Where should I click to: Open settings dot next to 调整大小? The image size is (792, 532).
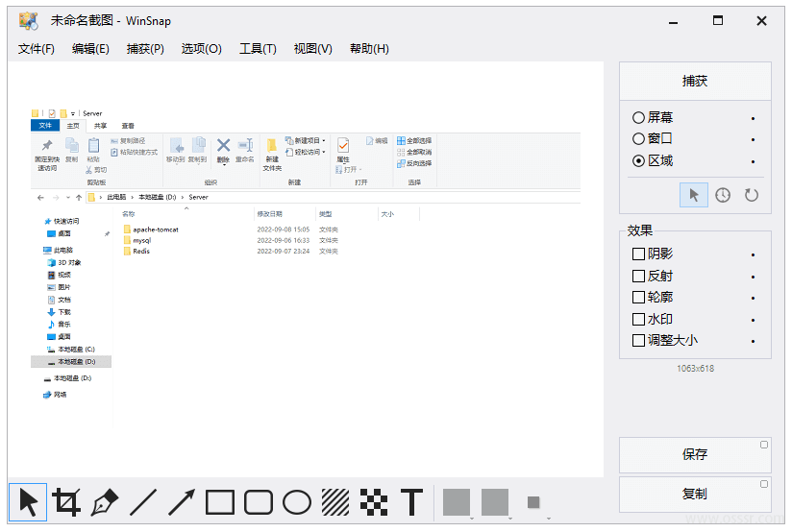(x=754, y=342)
